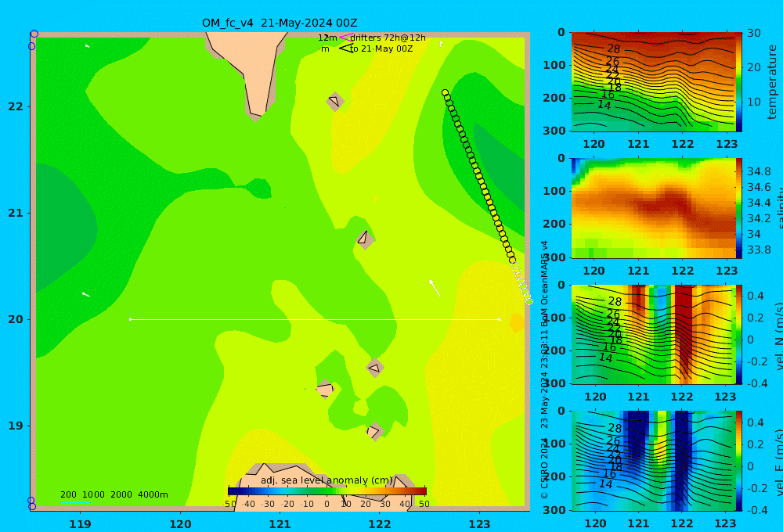Click the latitude 21 axis label on the main map
The height and width of the screenshot is (532, 783).
pyautogui.click(x=16, y=213)
